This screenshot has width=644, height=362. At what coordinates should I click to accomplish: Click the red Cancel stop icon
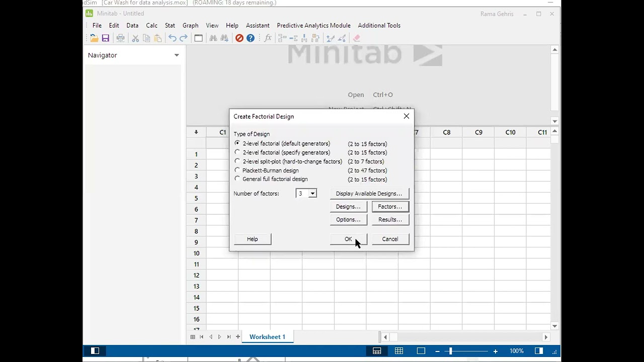tap(239, 38)
